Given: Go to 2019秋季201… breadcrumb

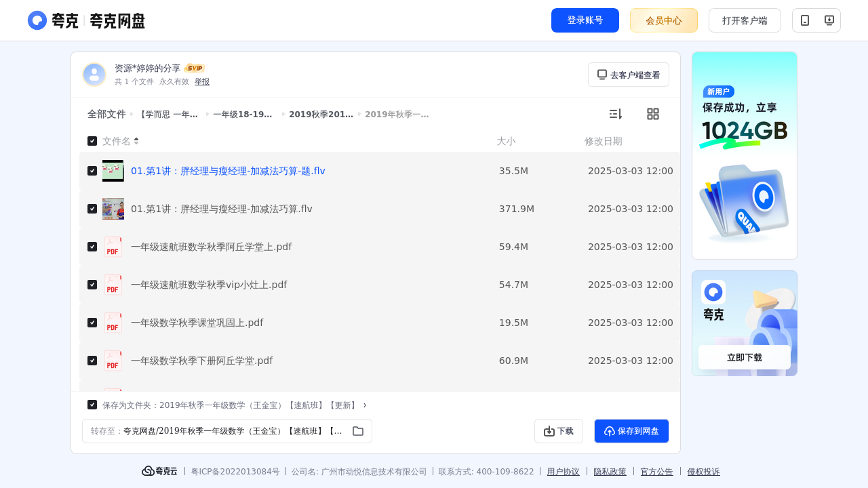Looking at the screenshot, I should 321,114.
